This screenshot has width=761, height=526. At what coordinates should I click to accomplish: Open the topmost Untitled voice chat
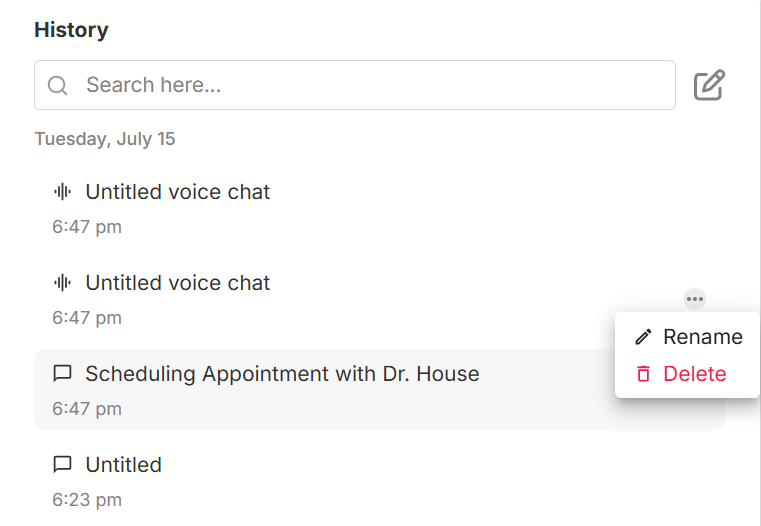tap(178, 192)
